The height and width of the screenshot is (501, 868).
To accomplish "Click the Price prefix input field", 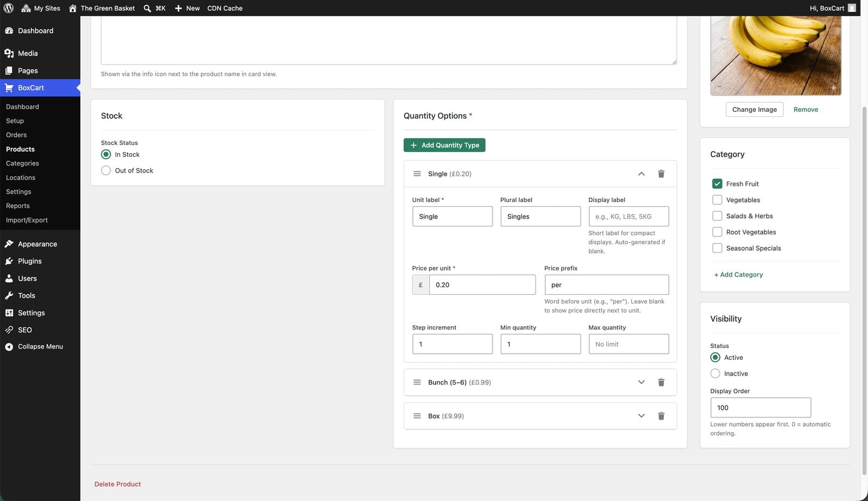I will pos(607,285).
